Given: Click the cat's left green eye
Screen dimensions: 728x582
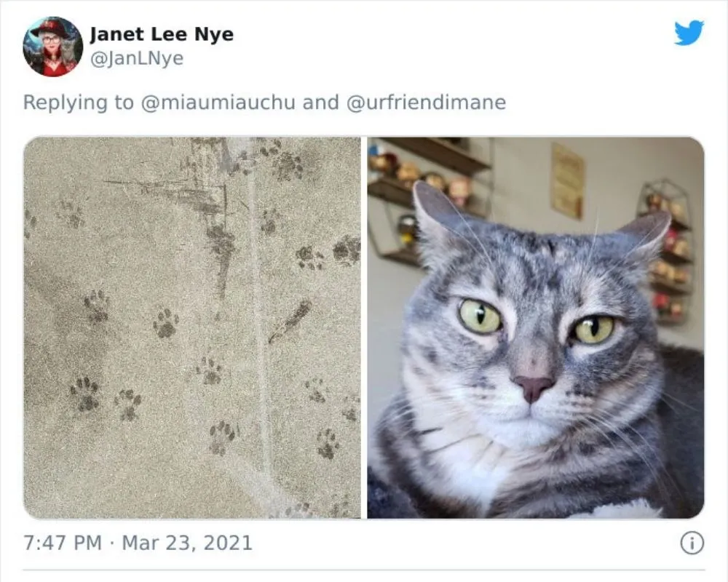Looking at the screenshot, I should [480, 316].
